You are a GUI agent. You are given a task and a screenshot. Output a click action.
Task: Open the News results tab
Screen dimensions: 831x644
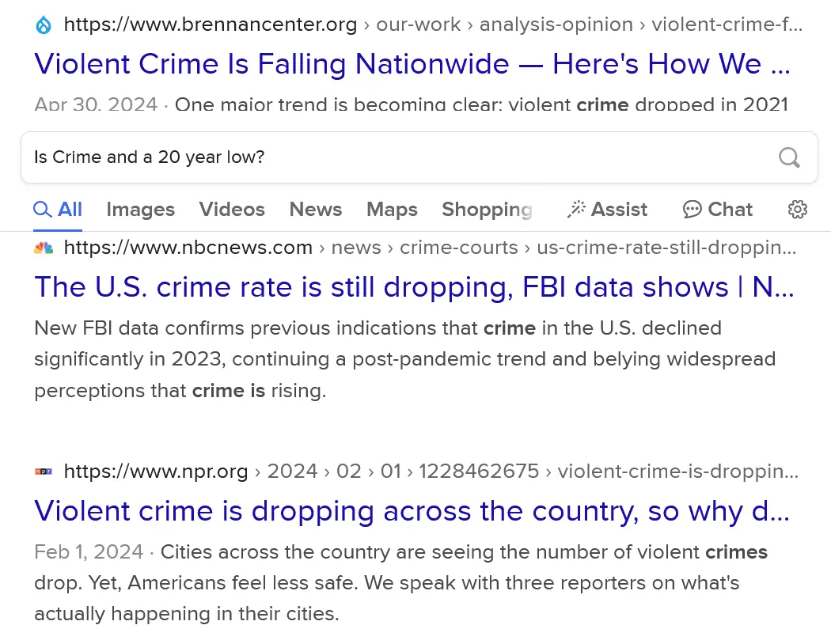(316, 210)
